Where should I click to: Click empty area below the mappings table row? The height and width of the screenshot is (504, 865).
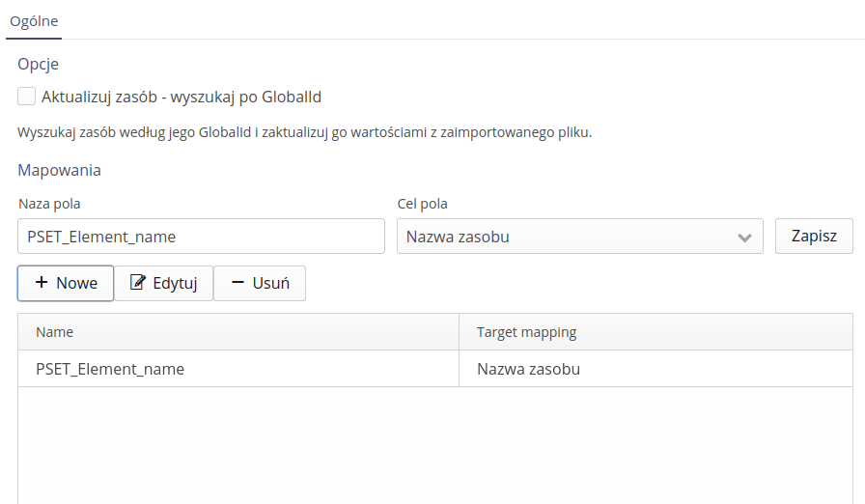point(434,444)
